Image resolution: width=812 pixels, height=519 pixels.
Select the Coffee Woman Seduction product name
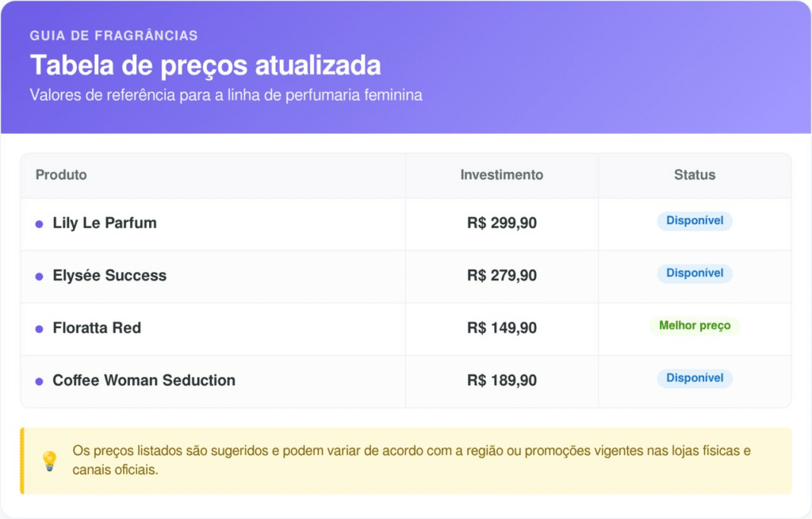[144, 380]
